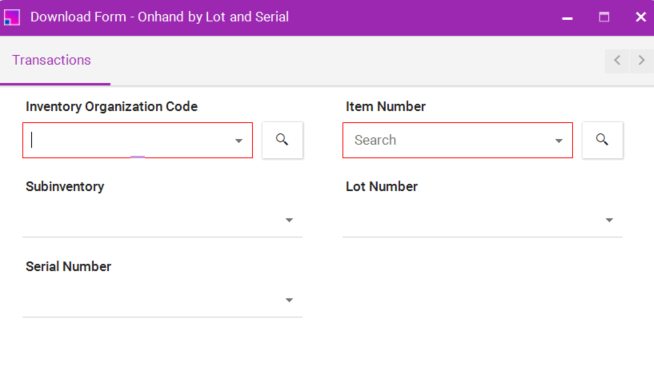Expand Inventory Organization Code dropdown arrow
The height and width of the screenshot is (368, 654).
[x=239, y=141]
